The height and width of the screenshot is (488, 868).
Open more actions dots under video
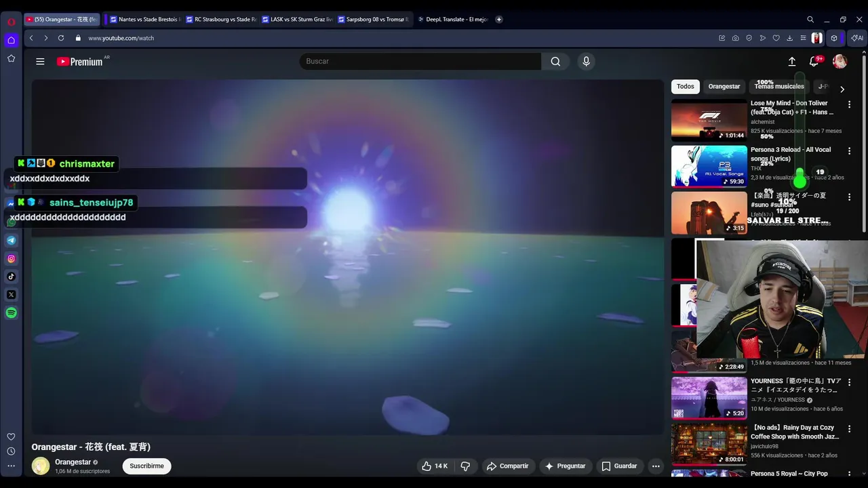point(656,466)
